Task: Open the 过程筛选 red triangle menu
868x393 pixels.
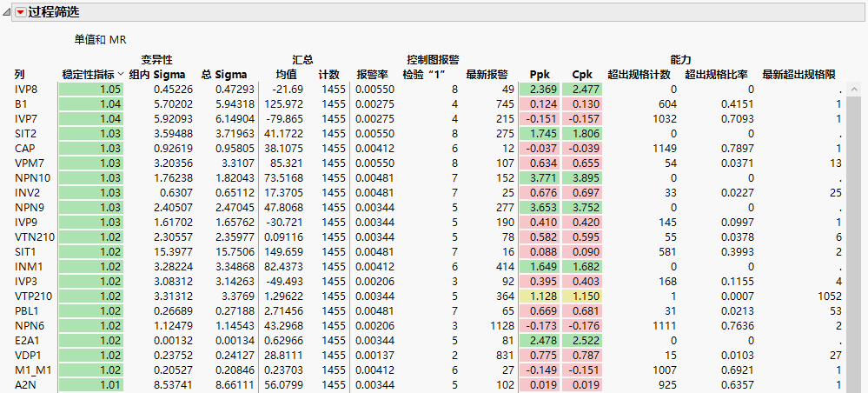Action: click(x=20, y=11)
